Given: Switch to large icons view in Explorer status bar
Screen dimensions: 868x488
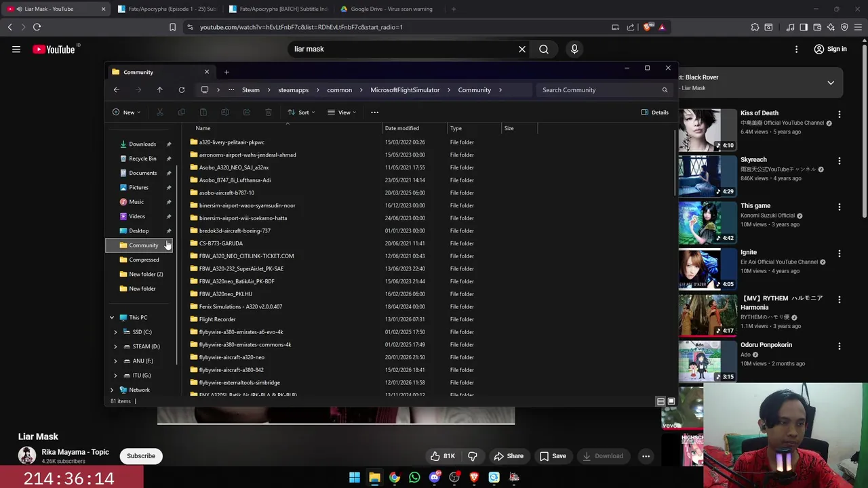Looking at the screenshot, I should [671, 401].
